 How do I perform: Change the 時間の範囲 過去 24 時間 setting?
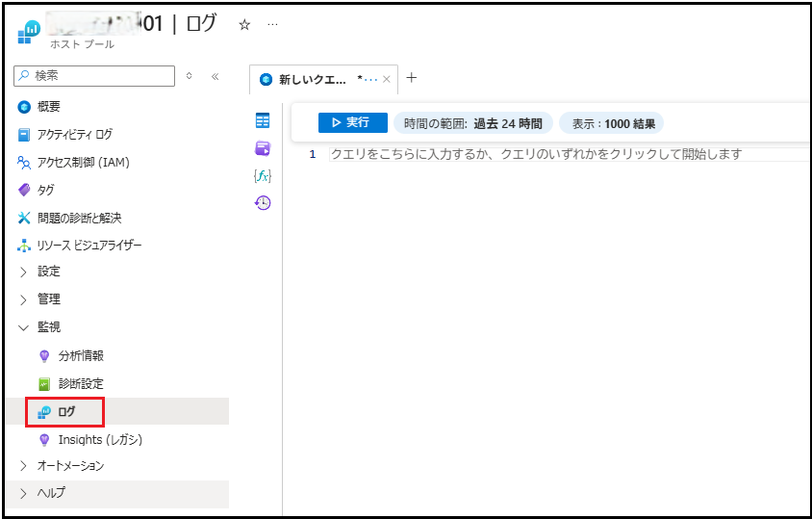click(x=473, y=123)
